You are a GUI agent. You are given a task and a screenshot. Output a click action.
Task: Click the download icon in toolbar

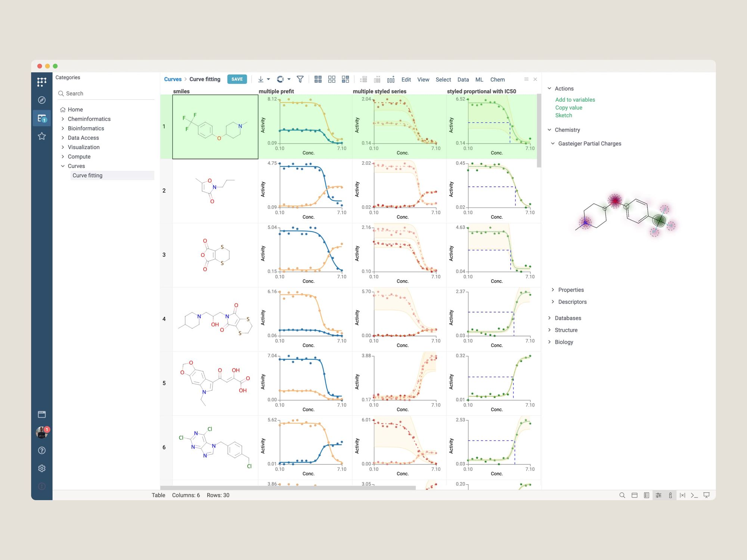261,79
